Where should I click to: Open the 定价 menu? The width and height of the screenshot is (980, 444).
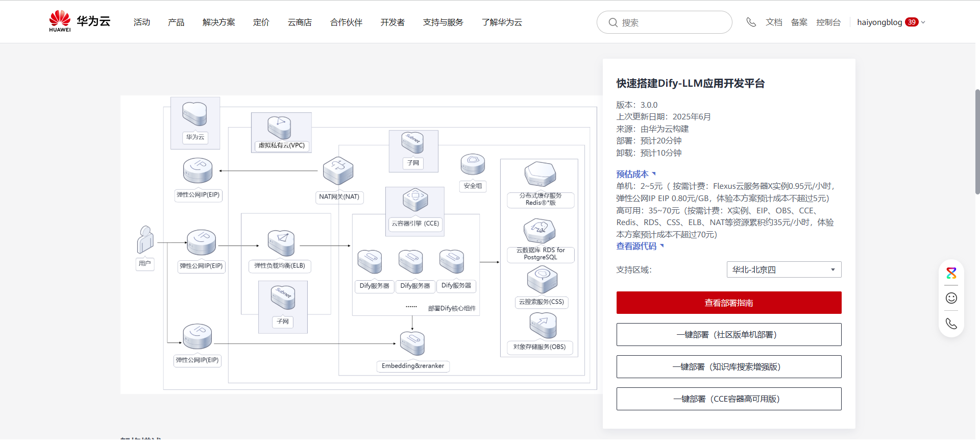click(261, 22)
